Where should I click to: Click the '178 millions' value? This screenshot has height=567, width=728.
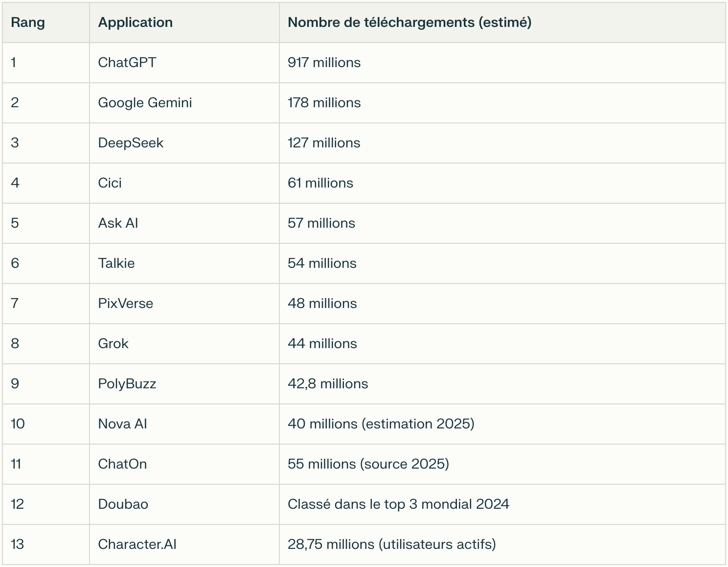(324, 103)
